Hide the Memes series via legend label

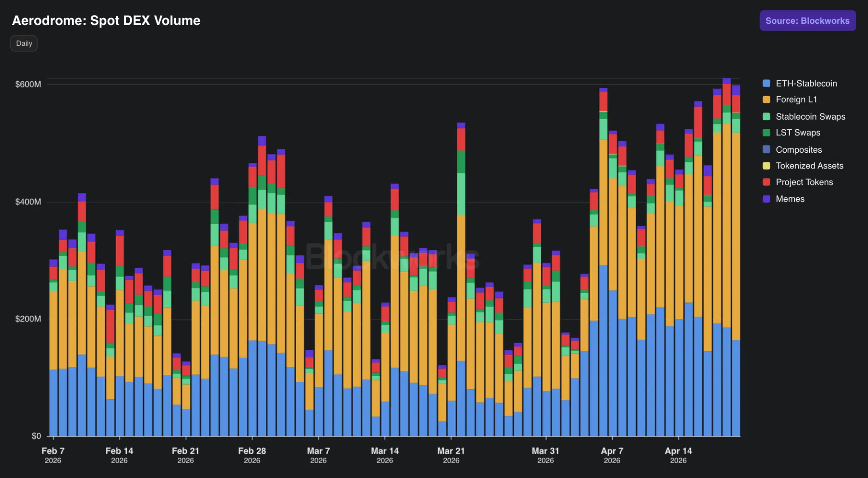point(790,199)
